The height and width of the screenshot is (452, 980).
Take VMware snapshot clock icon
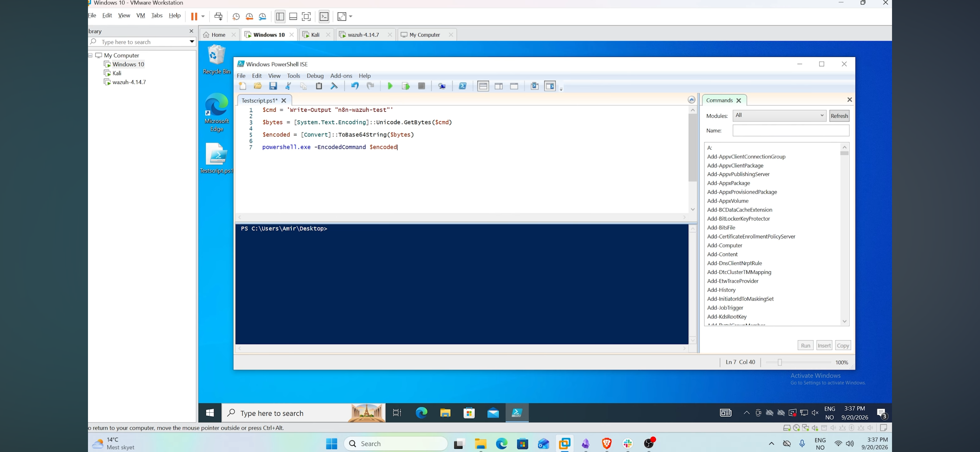click(x=236, y=16)
